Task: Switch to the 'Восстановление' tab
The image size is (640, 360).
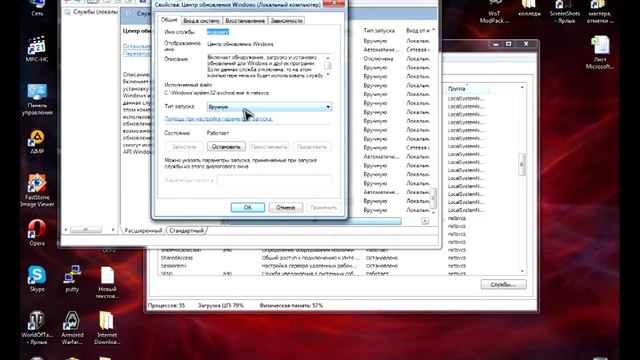Action: (245, 20)
